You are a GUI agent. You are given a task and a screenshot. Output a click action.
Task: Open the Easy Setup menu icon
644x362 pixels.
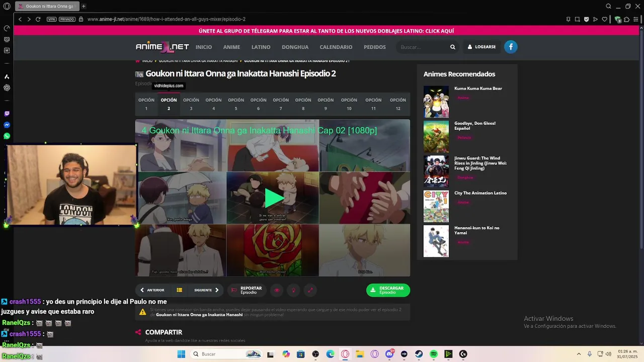point(635,19)
